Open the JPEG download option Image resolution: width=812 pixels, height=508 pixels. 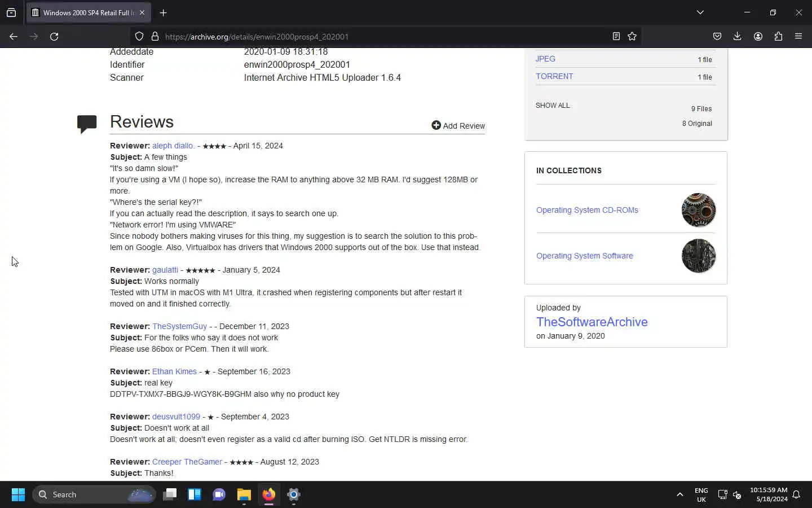545,59
